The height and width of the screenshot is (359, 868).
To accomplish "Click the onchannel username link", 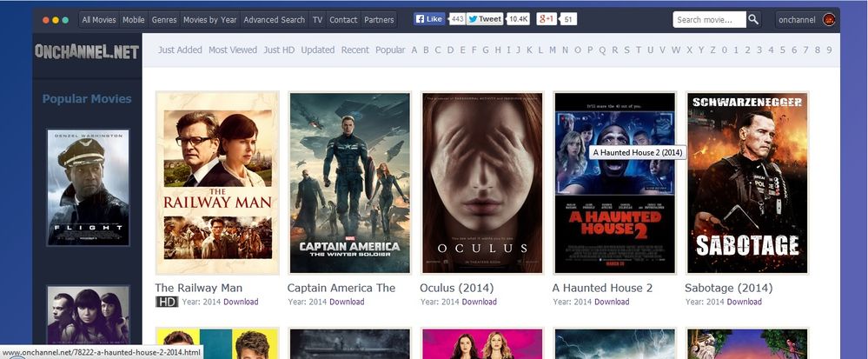I will pos(797,20).
